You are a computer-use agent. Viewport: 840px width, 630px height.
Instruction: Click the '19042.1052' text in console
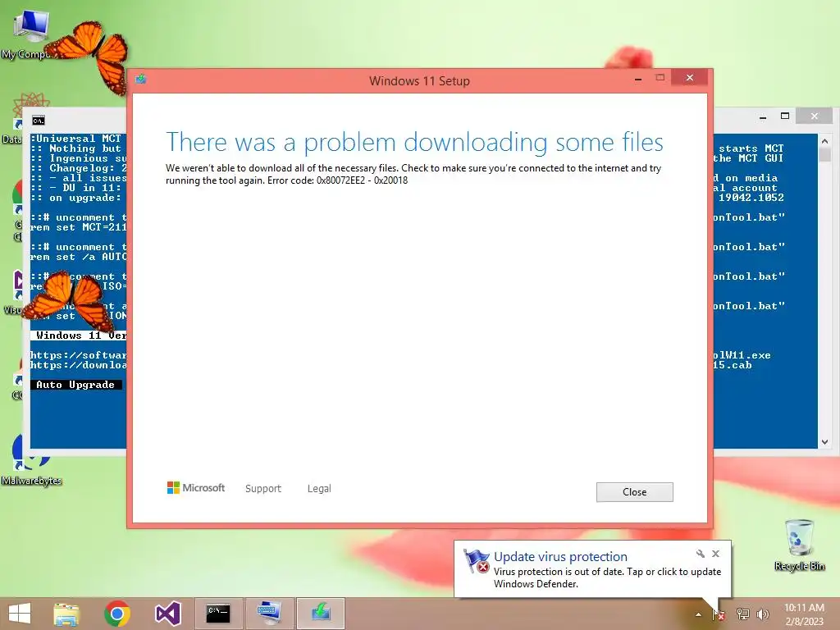coord(751,198)
